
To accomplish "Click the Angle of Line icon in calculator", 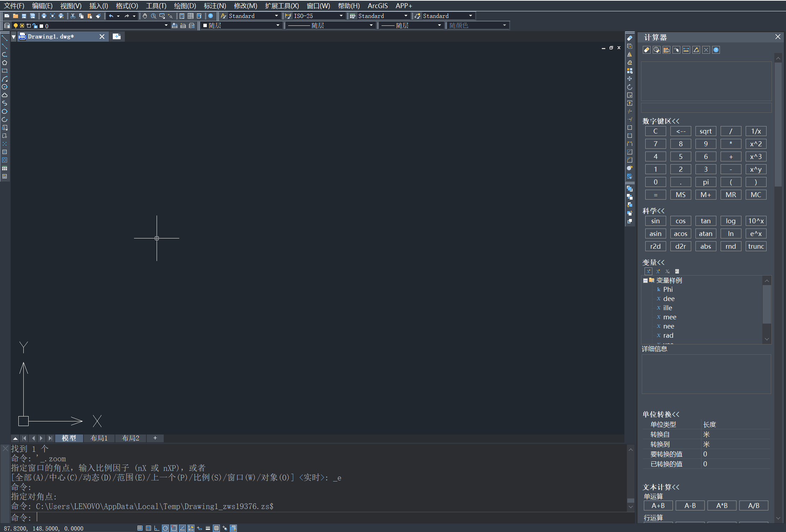I will (696, 50).
